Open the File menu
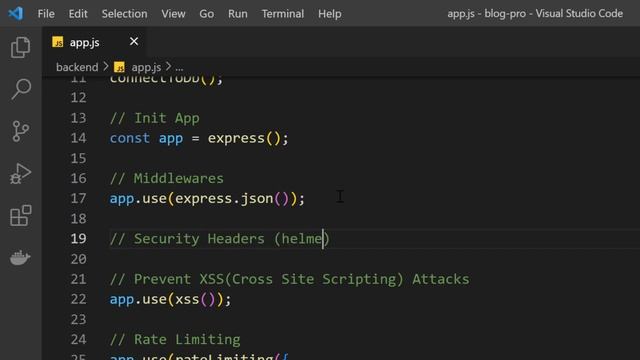Image resolution: width=640 pixels, height=360 pixels. pyautogui.click(x=46, y=14)
